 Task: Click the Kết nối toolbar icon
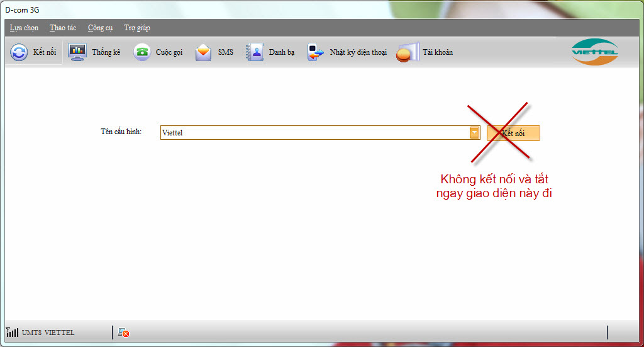coord(19,52)
